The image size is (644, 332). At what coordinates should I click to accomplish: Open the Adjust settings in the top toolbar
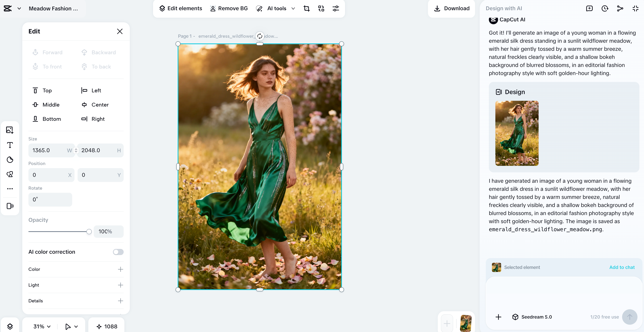[x=336, y=8]
